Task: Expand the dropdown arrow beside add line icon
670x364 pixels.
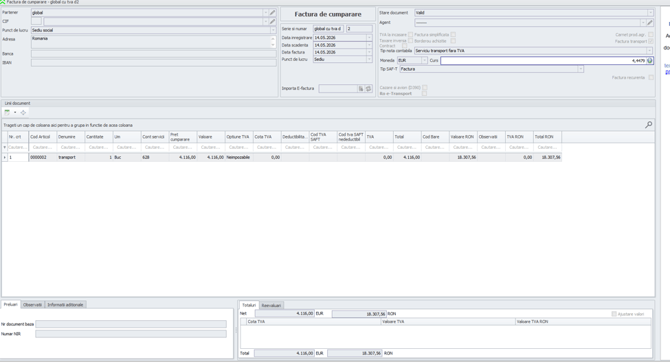Action: pos(15,112)
